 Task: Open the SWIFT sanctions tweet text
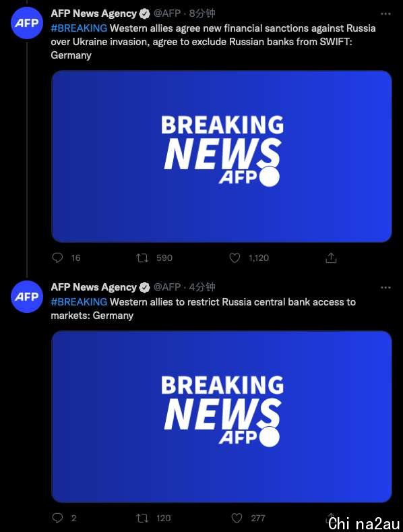coord(214,41)
